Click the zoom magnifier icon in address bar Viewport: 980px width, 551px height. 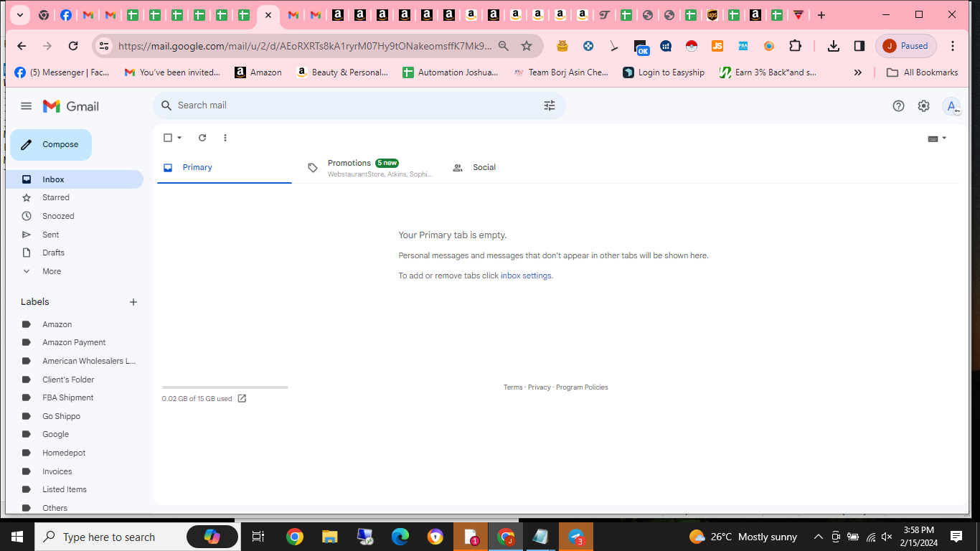[x=504, y=46]
